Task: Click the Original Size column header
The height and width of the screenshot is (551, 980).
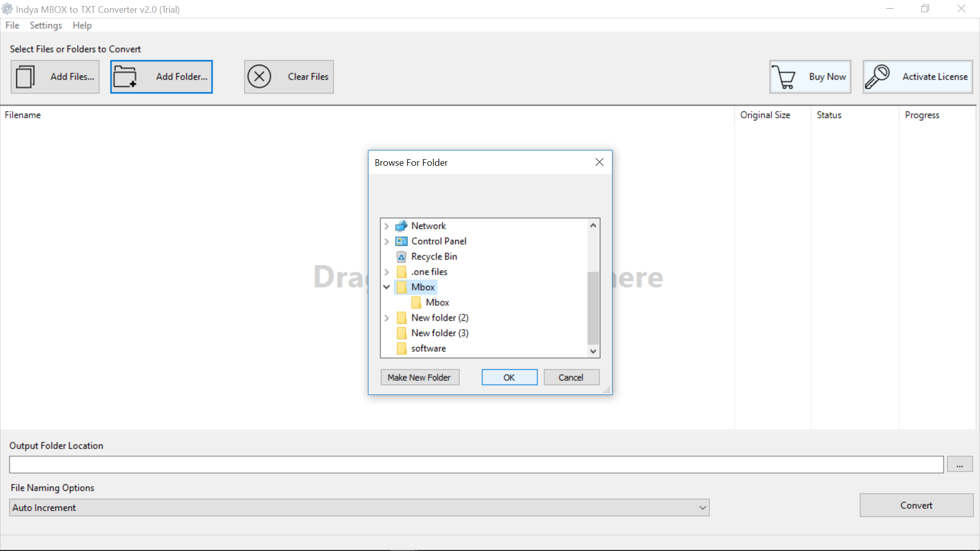Action: point(765,115)
